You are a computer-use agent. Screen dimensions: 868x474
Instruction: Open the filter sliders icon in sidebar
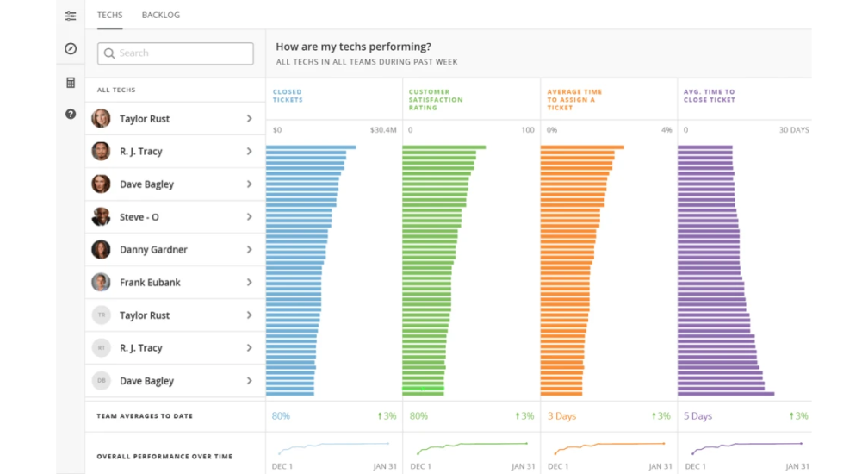coord(71,16)
